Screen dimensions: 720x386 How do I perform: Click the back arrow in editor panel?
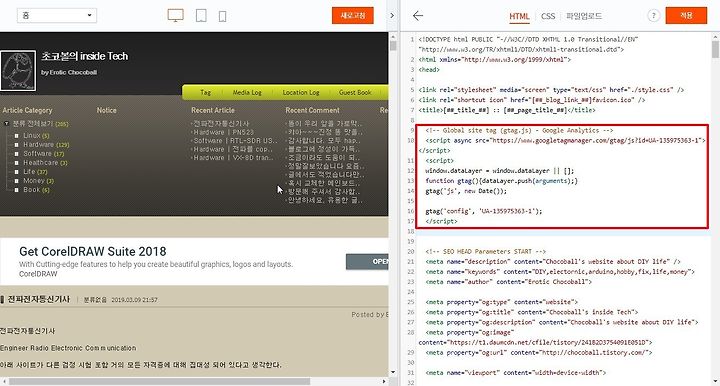[x=418, y=16]
